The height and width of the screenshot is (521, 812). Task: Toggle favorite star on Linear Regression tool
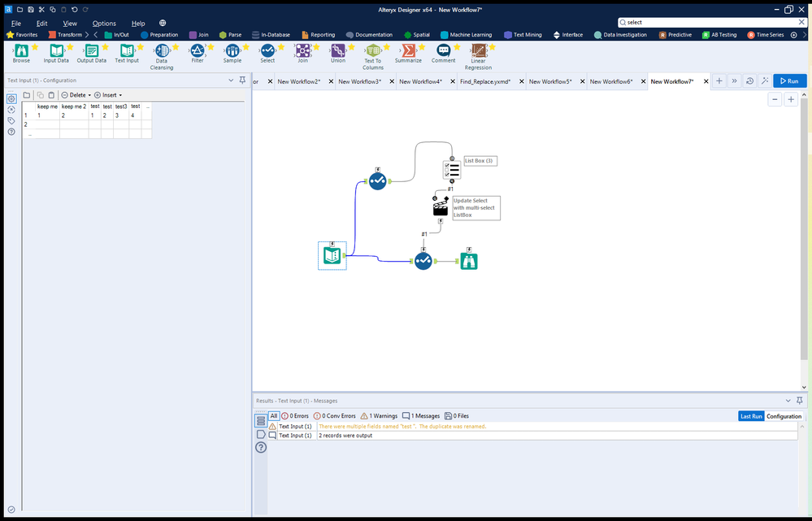click(492, 47)
